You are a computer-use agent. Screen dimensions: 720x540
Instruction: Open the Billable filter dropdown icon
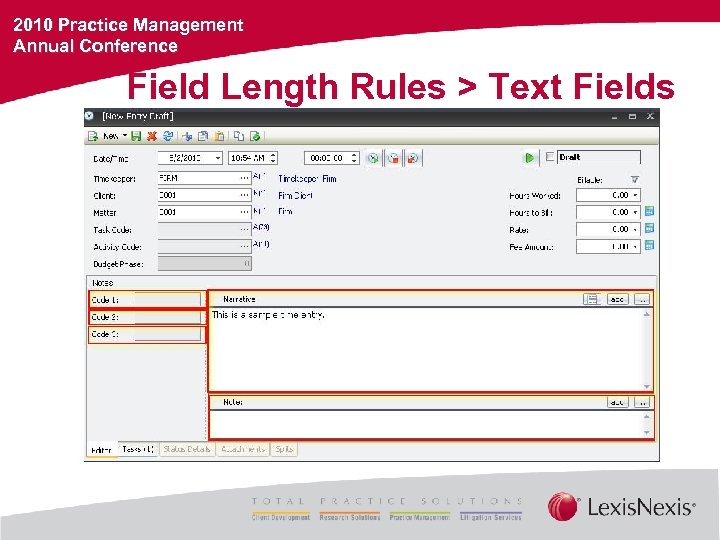(x=634, y=180)
